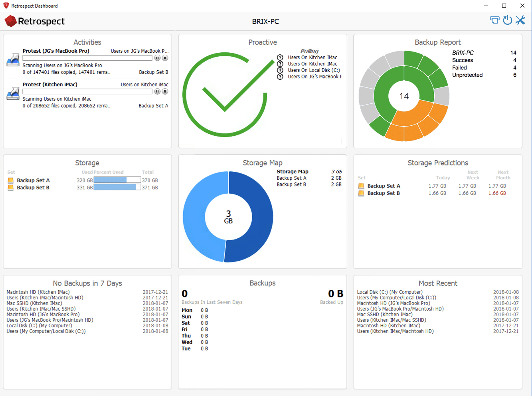Viewport: 532px width, 396px height.
Task: Click the 14 at the Backup Report chart center
Action: coord(404,96)
